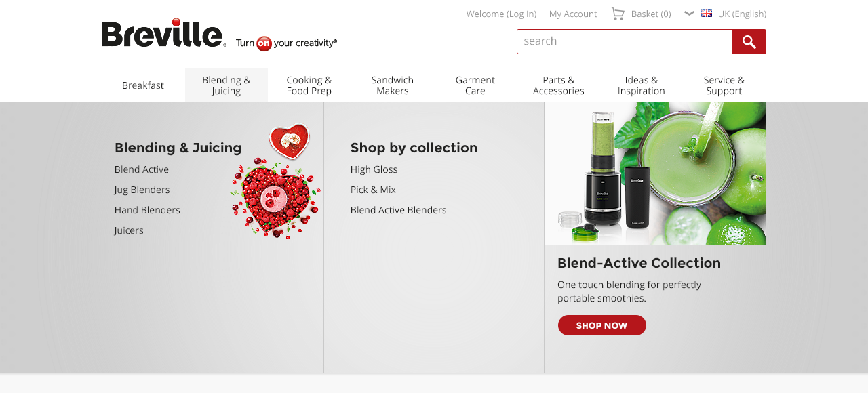Expand the language selector chevron
The height and width of the screenshot is (393, 868).
click(x=689, y=14)
